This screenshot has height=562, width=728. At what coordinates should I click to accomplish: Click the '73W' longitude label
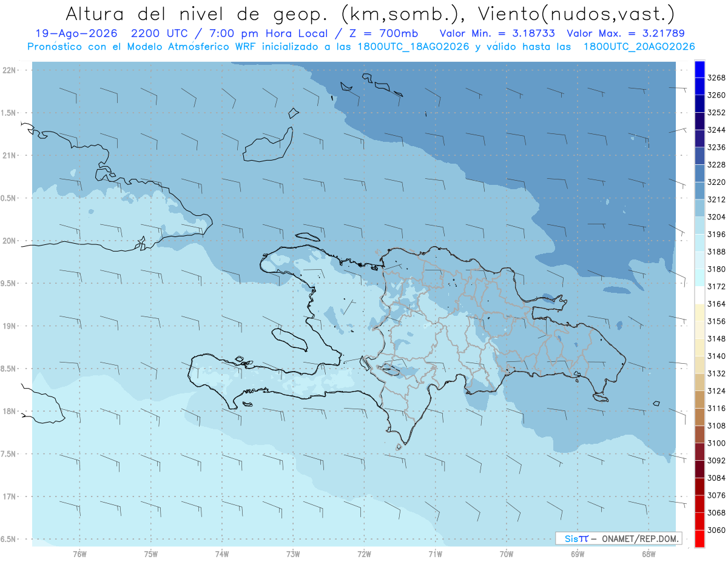click(x=293, y=554)
